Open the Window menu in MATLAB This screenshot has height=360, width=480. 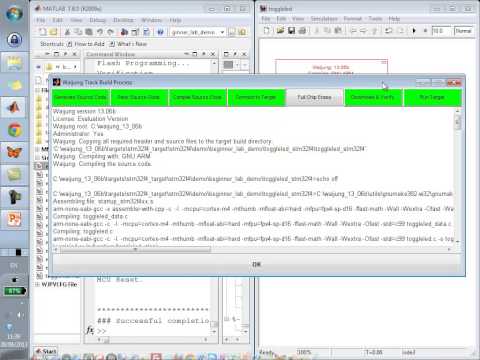151,20
